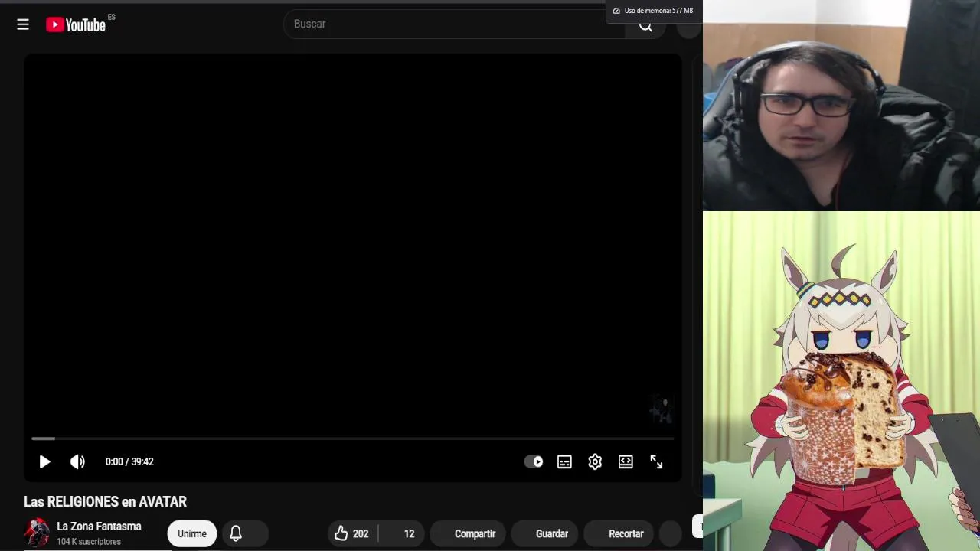
Task: Dislike the video showing 12
Action: coord(403,533)
